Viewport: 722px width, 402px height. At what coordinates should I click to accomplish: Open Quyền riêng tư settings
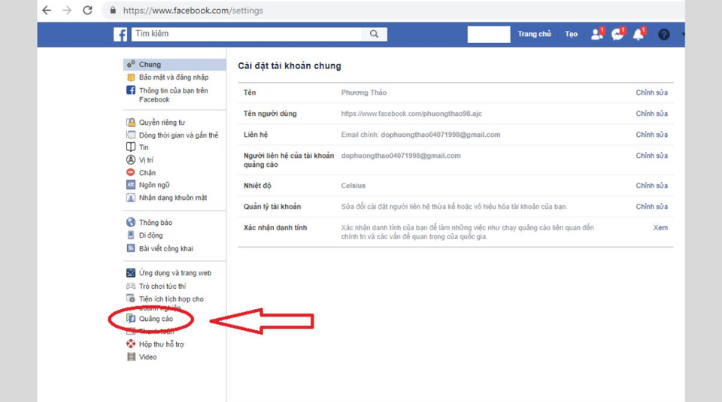click(x=162, y=122)
